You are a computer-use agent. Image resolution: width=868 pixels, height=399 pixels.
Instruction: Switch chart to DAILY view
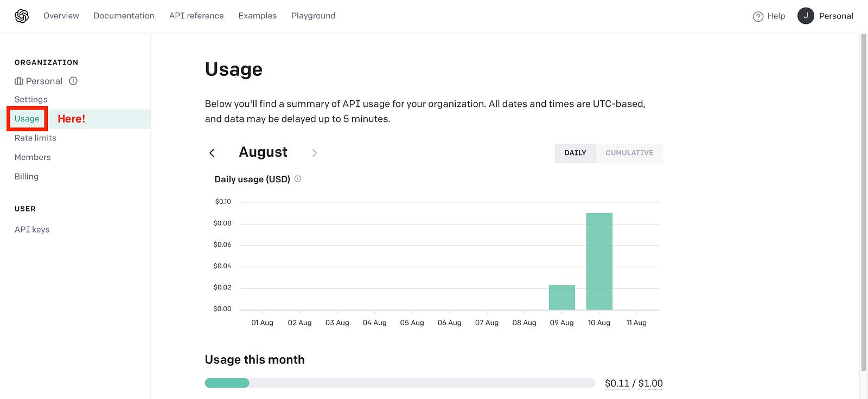pos(575,153)
